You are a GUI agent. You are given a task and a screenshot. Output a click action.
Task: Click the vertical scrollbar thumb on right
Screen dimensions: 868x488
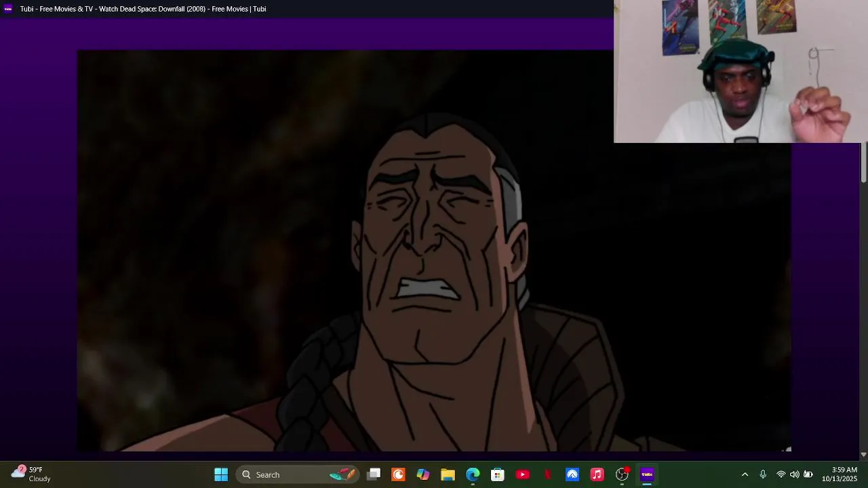[x=863, y=163]
